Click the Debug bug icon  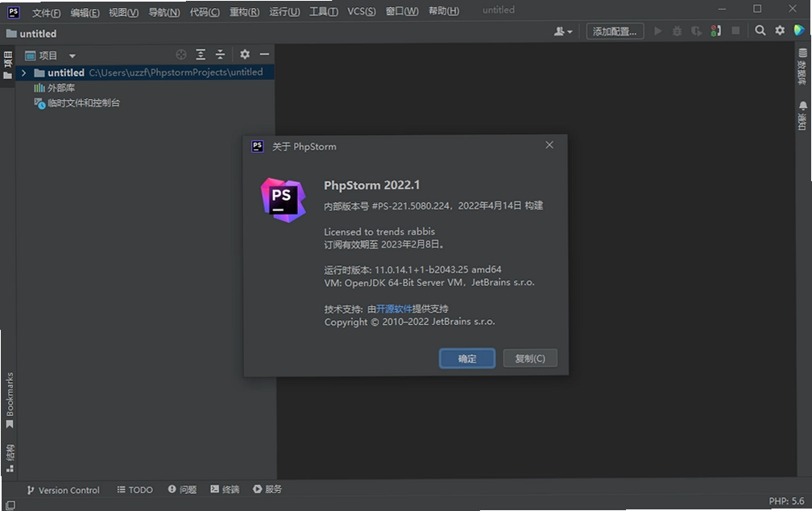(677, 31)
